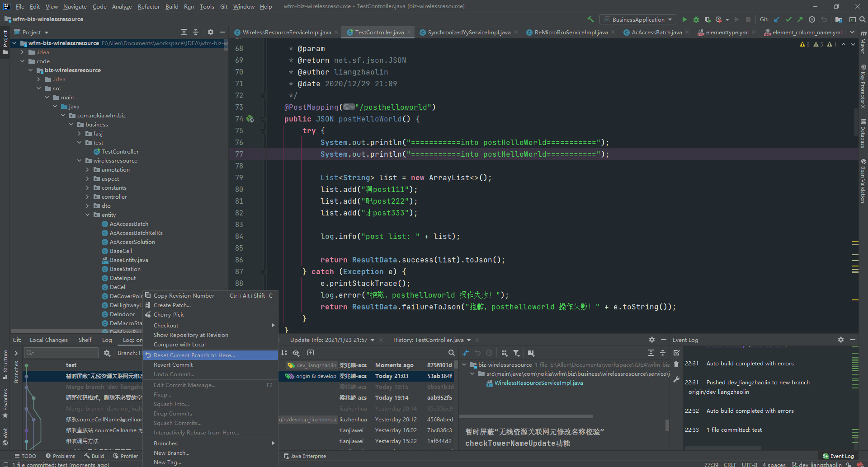Open the Problems tool window button
868x467 pixels.
click(x=60, y=456)
